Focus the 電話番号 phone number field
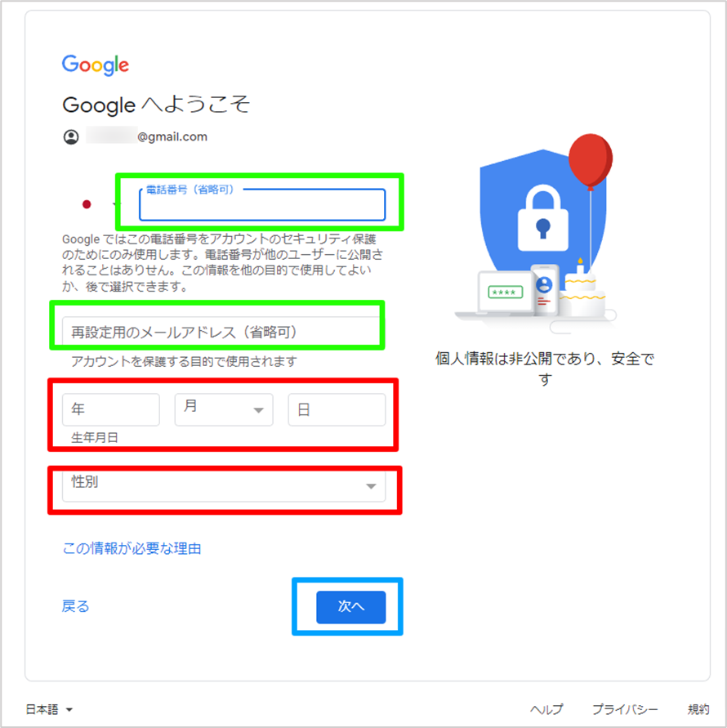The width and height of the screenshot is (727, 728). [x=262, y=205]
